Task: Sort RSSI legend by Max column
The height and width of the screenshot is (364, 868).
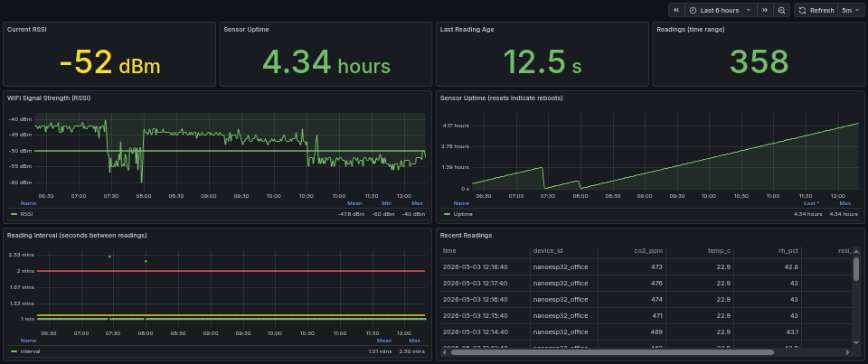Action: (418, 203)
